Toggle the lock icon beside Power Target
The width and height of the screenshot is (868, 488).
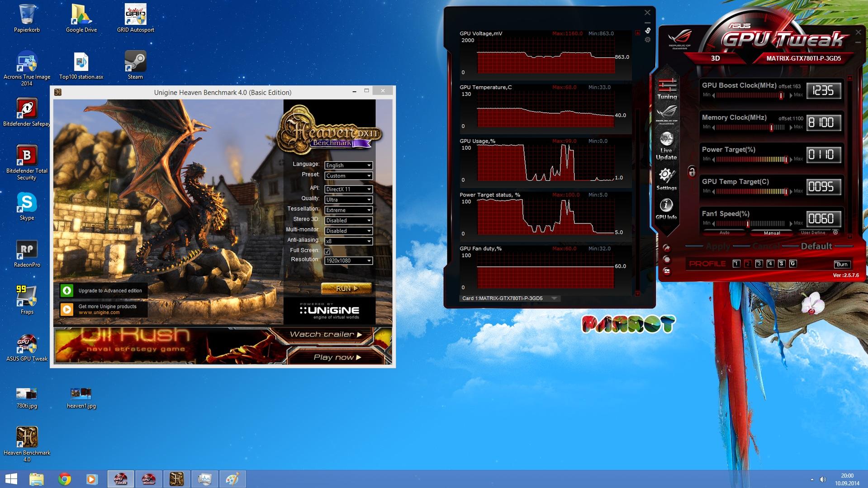point(692,172)
